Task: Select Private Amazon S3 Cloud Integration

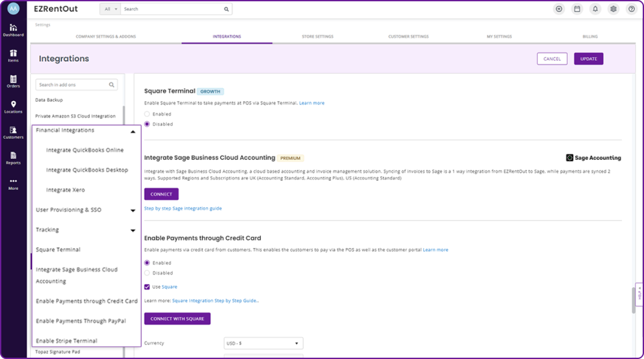Action: [x=75, y=116]
